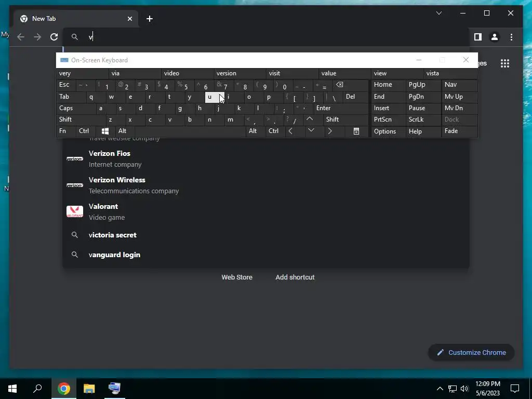Tap the Nav key
This screenshot has width=532, height=399.
coord(459,85)
